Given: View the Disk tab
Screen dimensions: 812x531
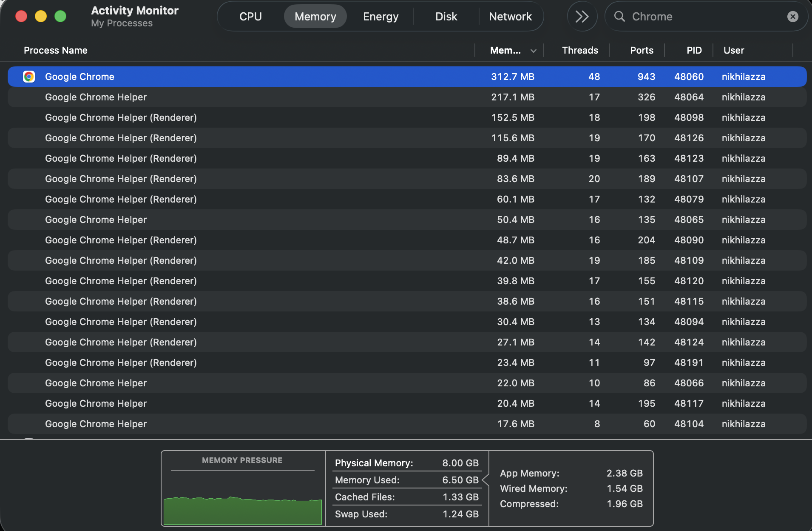Looking at the screenshot, I should 446,16.
